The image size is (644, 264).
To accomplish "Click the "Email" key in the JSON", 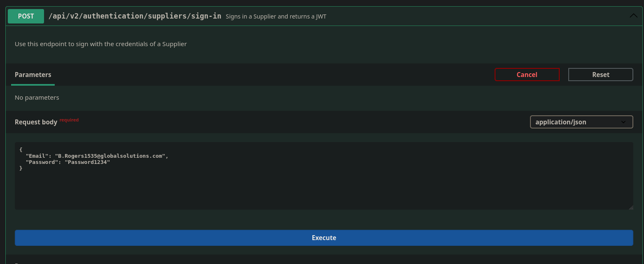I will pyautogui.click(x=37, y=156).
